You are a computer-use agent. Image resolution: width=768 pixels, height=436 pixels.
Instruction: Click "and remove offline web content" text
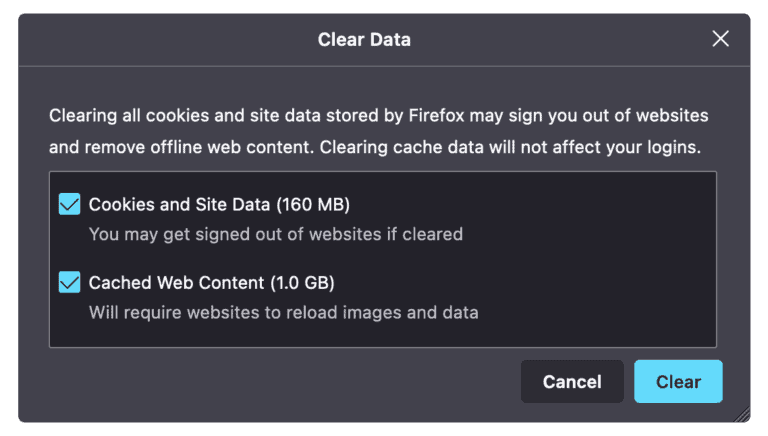(x=180, y=148)
